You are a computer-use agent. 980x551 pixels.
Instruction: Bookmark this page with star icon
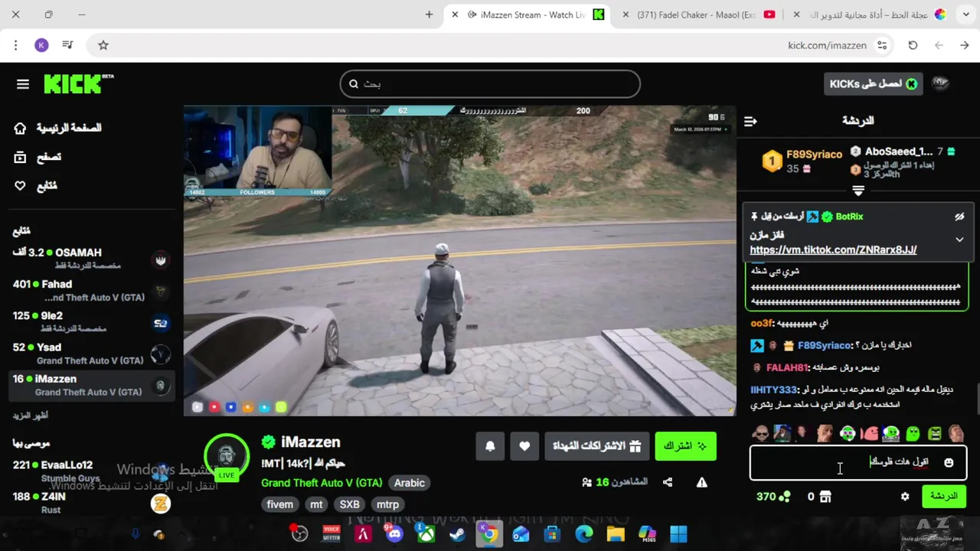point(103,45)
